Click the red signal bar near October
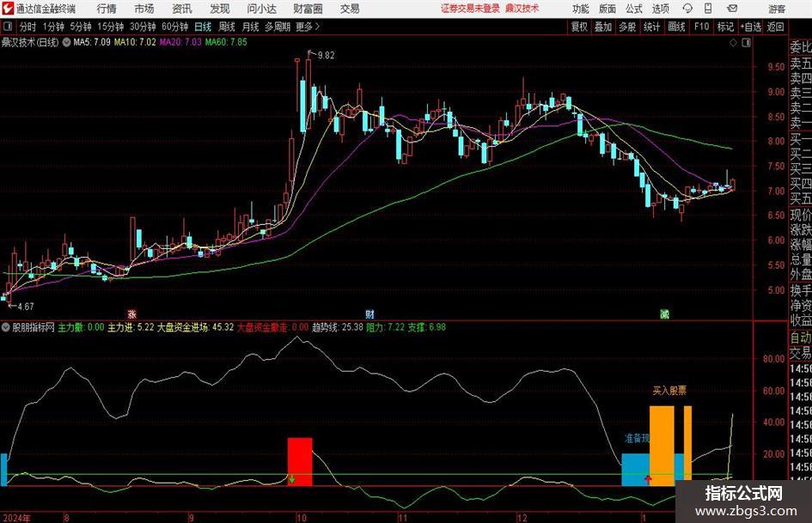 pos(300,462)
